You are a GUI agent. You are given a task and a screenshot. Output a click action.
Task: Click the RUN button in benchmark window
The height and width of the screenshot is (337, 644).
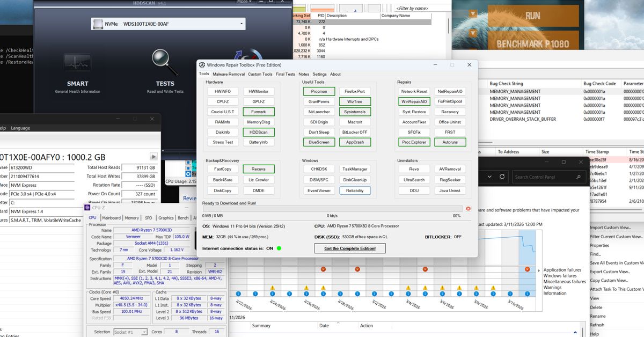[533, 16]
